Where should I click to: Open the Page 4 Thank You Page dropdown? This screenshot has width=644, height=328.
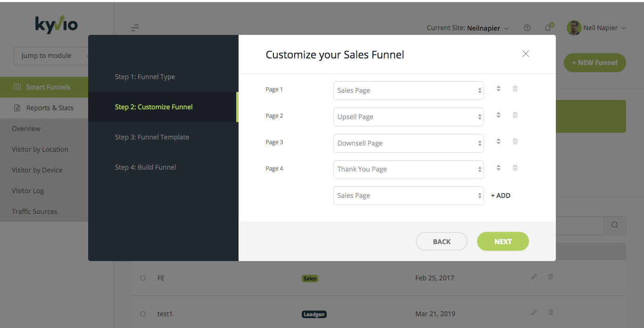408,169
